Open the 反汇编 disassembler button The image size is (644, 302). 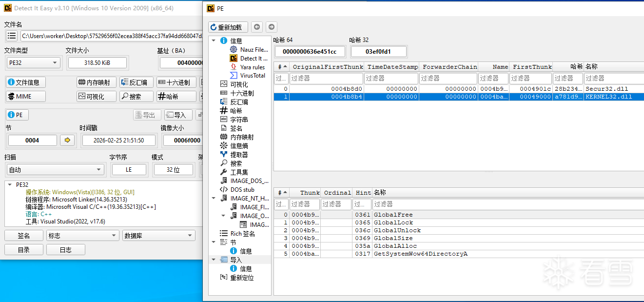pos(137,82)
